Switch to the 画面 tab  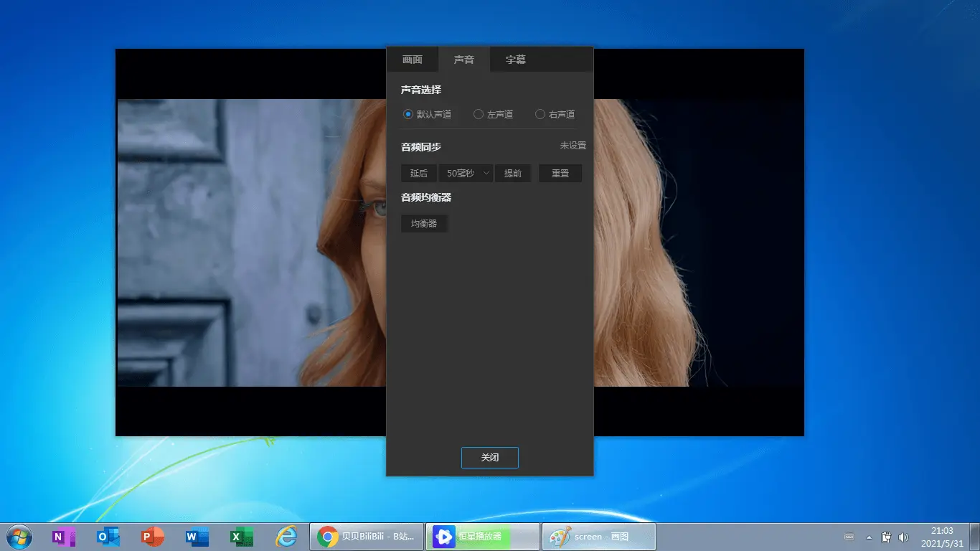pos(413,60)
